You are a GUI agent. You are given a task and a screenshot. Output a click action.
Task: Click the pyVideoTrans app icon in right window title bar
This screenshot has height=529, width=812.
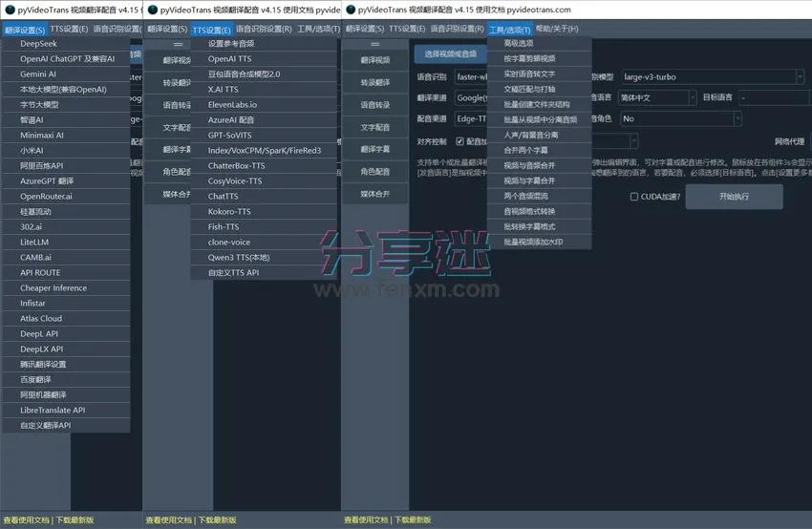[x=351, y=10]
